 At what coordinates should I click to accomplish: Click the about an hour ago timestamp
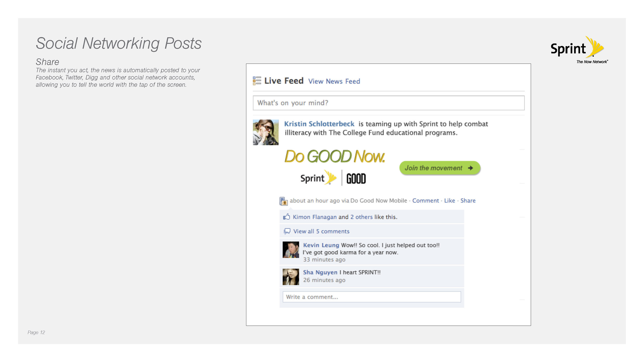point(315,201)
